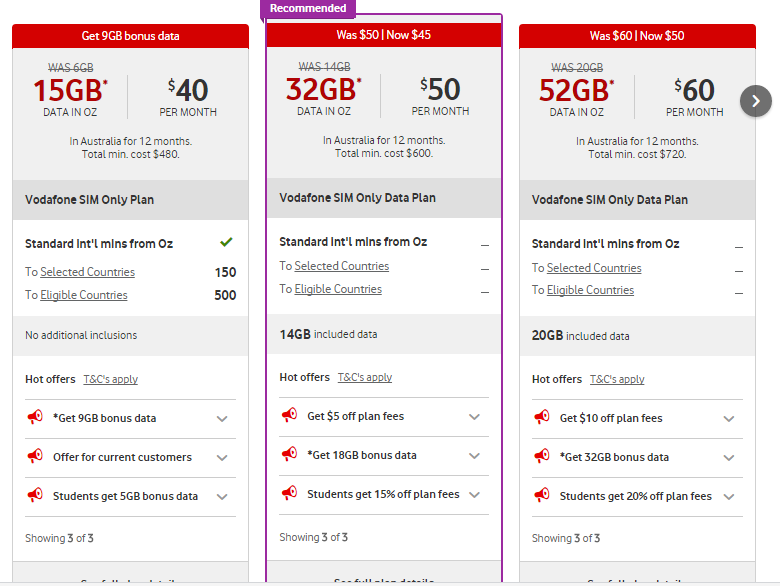The width and height of the screenshot is (780, 586).
Task: Click the $40 per month price
Action: coord(188,91)
